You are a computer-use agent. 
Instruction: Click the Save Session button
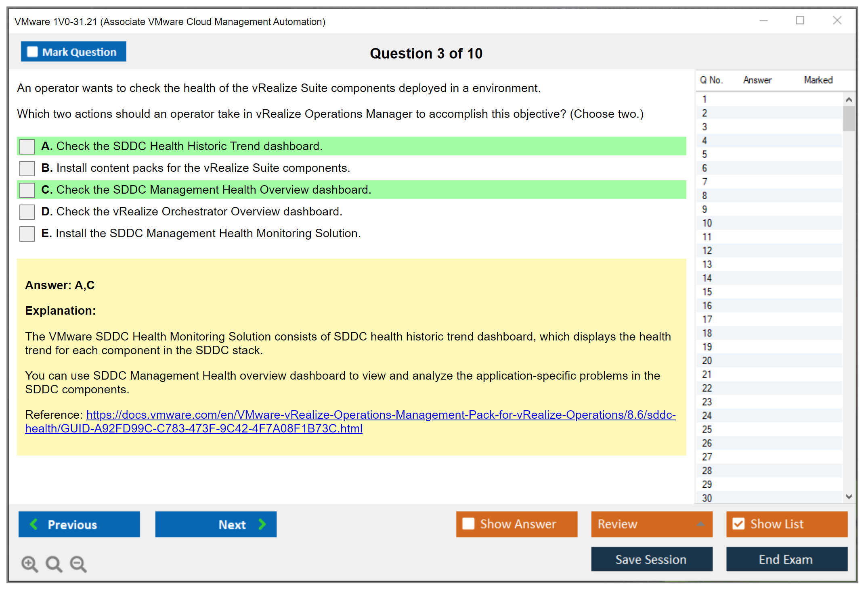click(651, 559)
